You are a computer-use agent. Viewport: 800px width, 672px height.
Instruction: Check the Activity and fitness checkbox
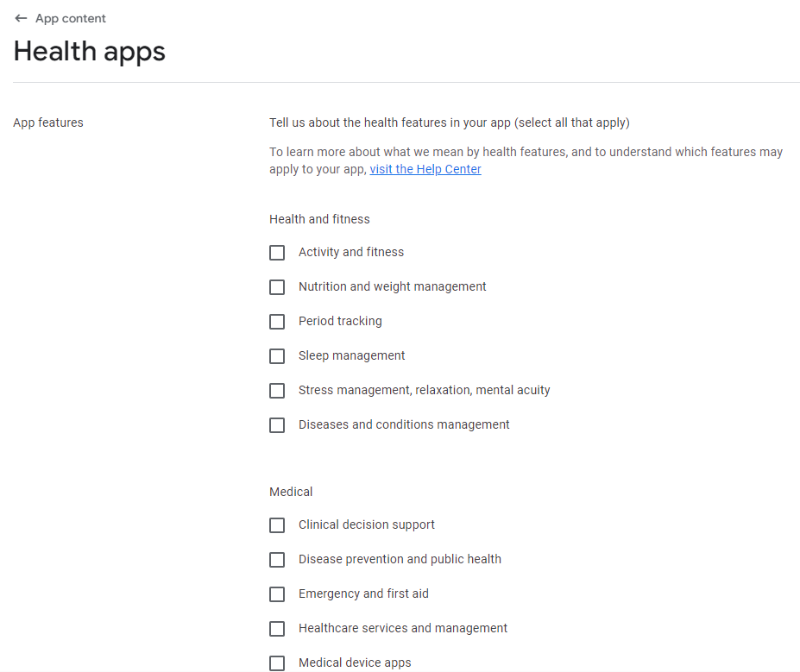pyautogui.click(x=277, y=253)
